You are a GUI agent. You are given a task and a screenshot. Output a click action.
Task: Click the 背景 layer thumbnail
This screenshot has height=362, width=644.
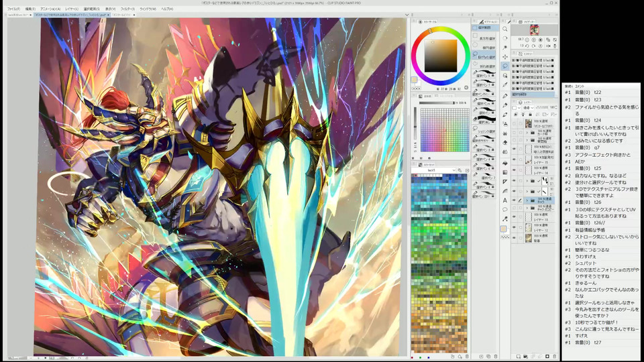click(528, 237)
